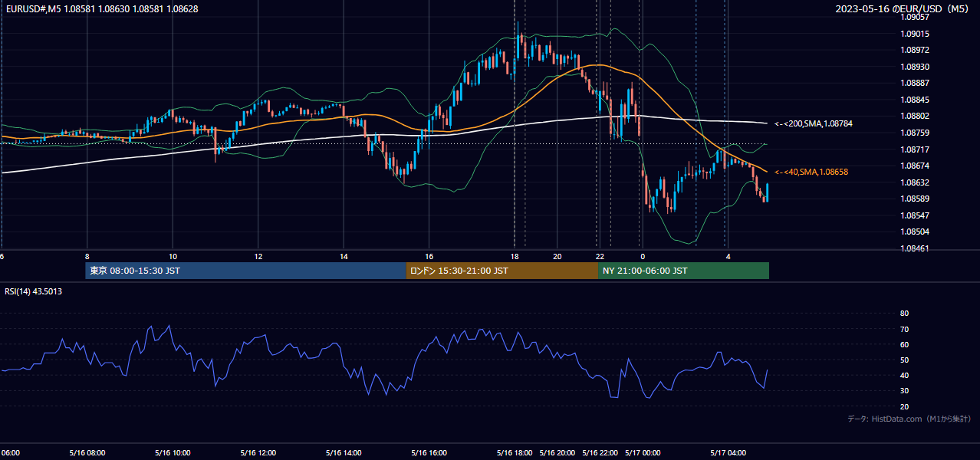Click hour label 12 under price chart
980x460 pixels.
[258, 256]
